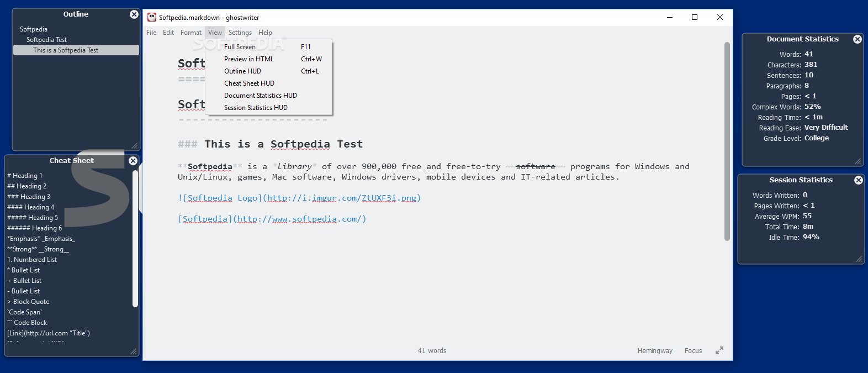Image resolution: width=868 pixels, height=373 pixels.
Task: Click the Session Statistics resize grip
Action: point(859,259)
